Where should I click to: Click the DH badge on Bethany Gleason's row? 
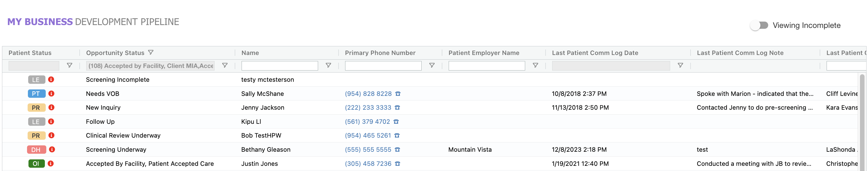[x=37, y=149]
